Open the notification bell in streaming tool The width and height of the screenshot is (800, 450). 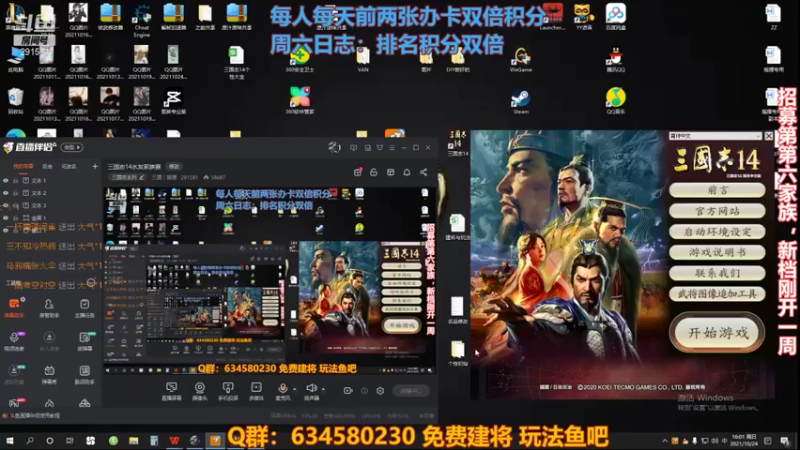coord(407,172)
